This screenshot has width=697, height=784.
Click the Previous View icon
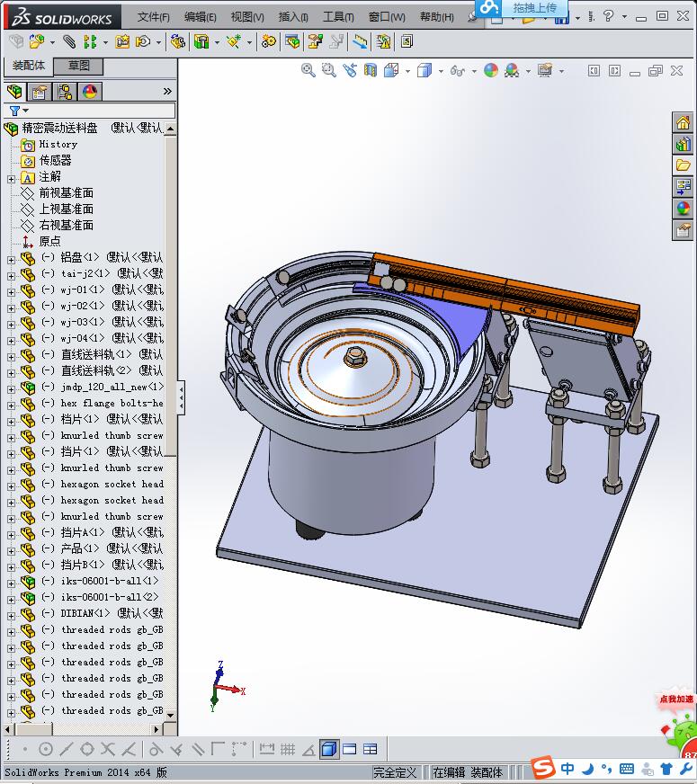click(350, 70)
